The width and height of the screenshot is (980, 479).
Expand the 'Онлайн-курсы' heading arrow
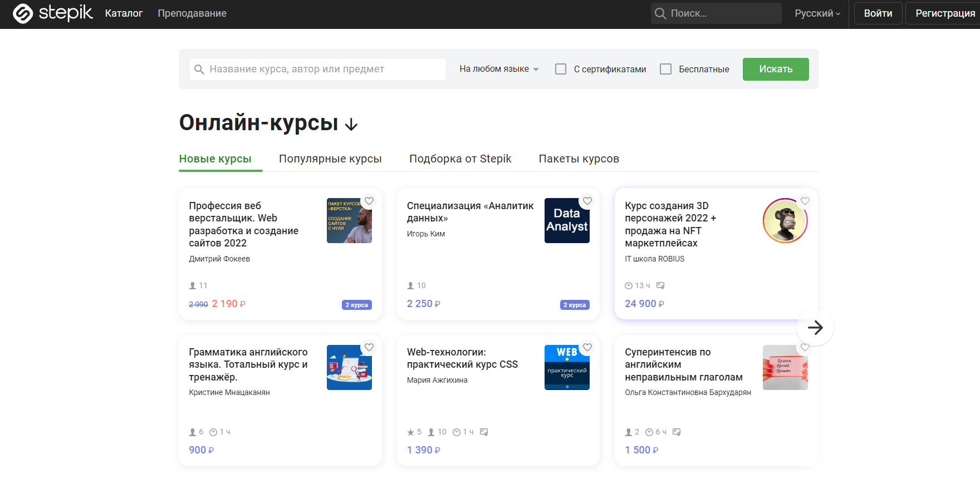[x=351, y=125]
